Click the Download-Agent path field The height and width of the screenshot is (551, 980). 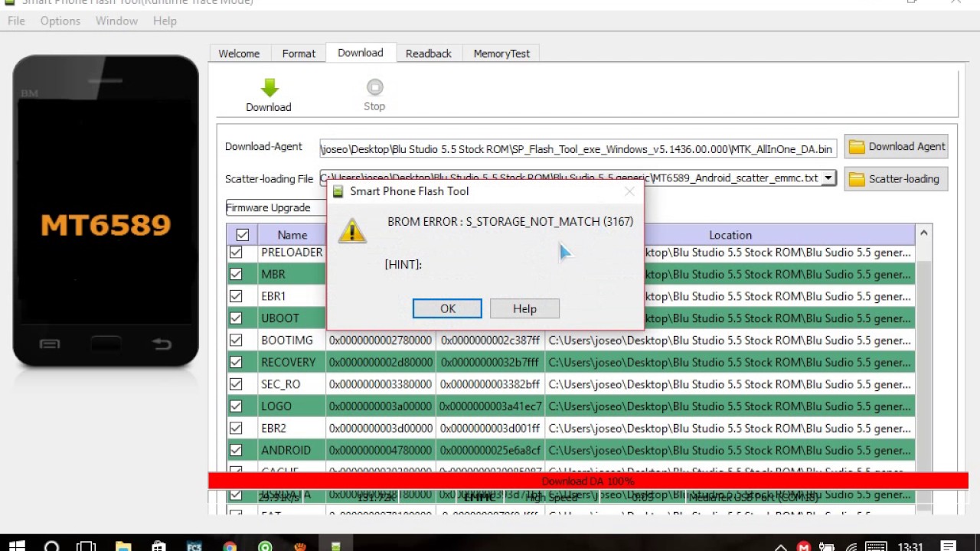[578, 149]
